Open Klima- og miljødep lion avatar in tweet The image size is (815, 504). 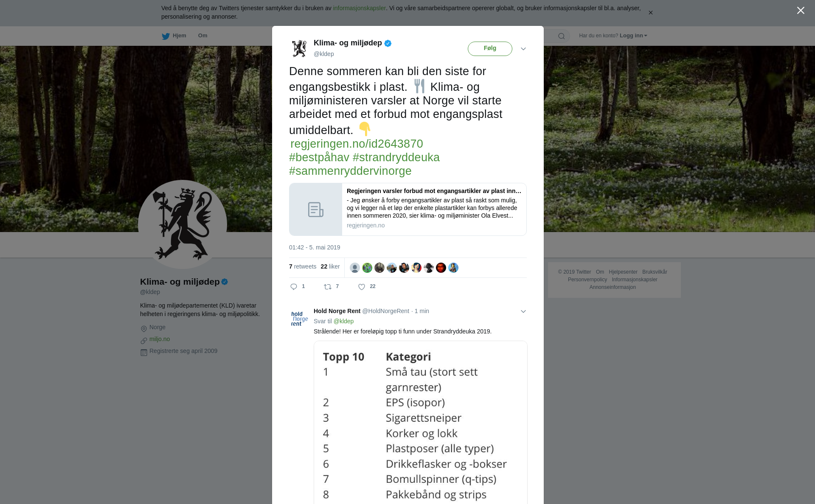299,48
